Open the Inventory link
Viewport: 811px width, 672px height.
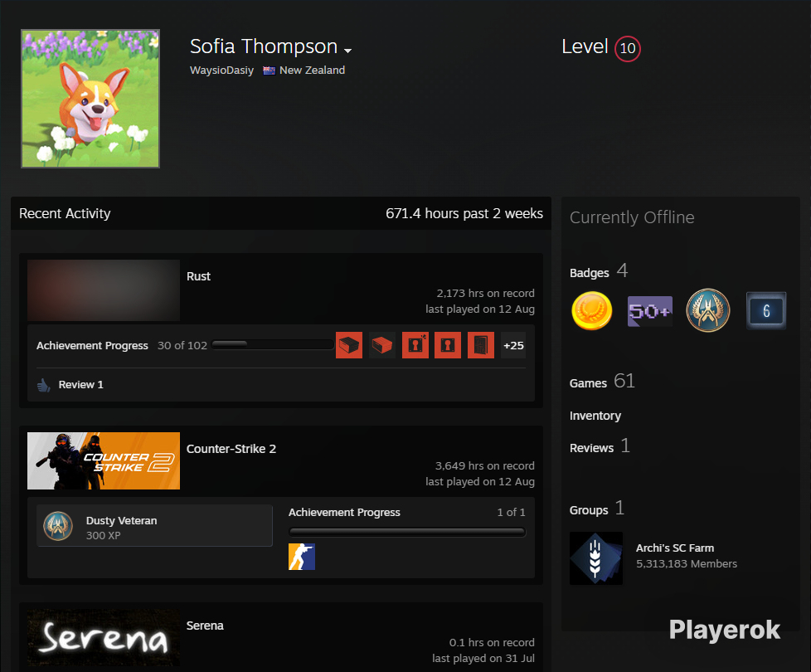595,416
